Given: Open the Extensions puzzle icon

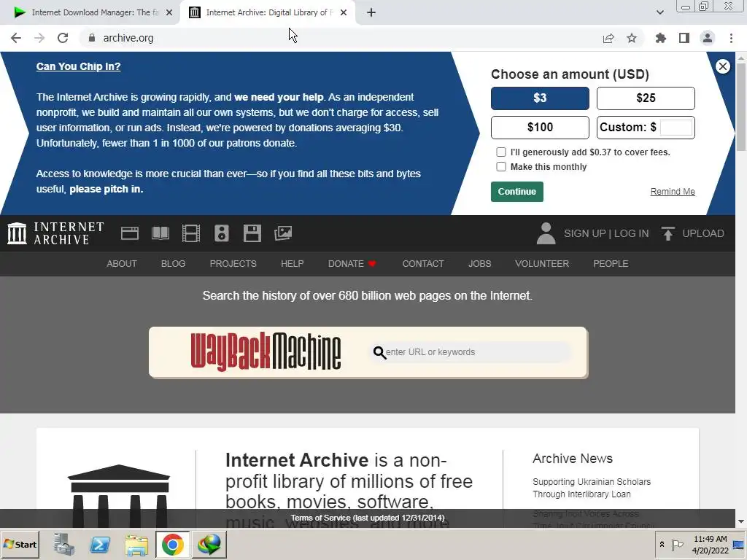Looking at the screenshot, I should [x=661, y=38].
